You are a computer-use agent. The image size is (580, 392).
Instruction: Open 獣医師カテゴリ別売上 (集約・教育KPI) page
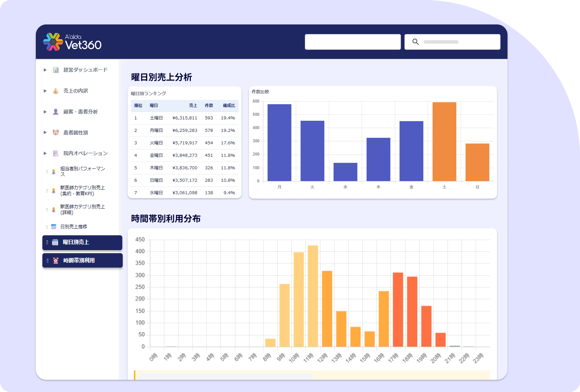(x=83, y=191)
